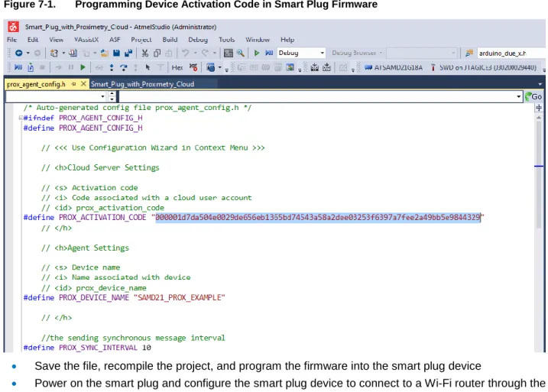Click the scrollbar up arrow in editor
Viewport: 548px width, 392px height.
539,117
